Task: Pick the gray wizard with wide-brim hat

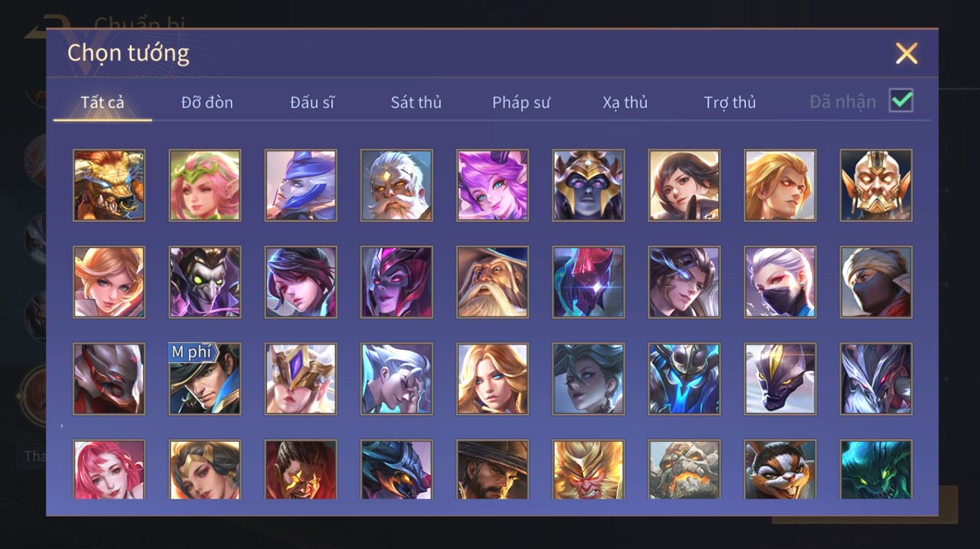Action: point(492,282)
